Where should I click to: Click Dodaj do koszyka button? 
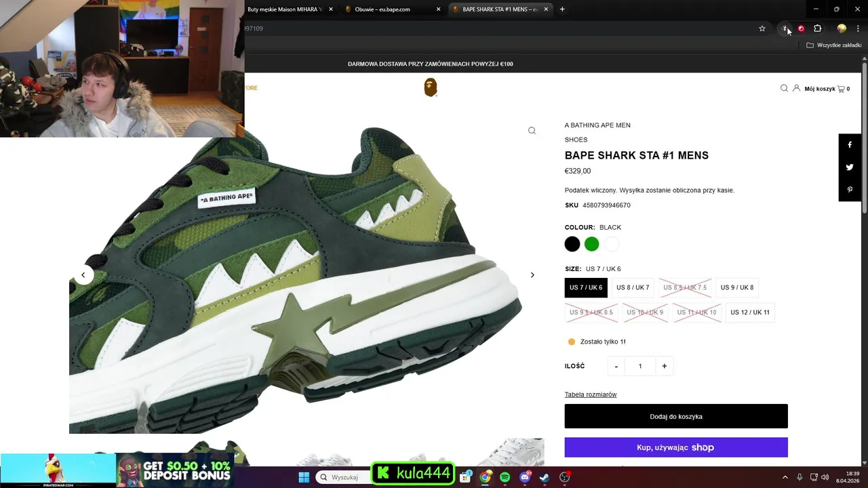coord(676,416)
